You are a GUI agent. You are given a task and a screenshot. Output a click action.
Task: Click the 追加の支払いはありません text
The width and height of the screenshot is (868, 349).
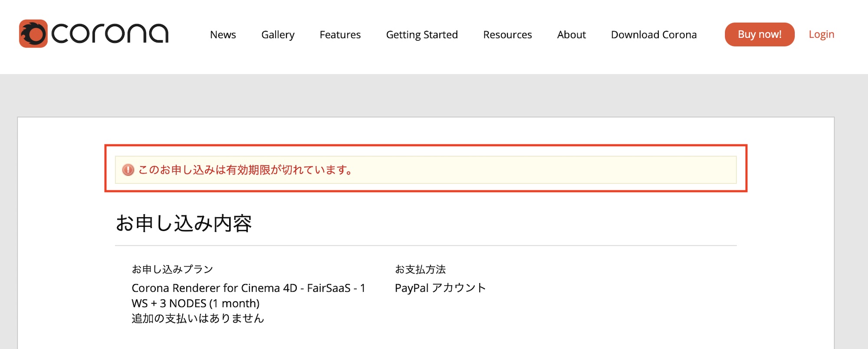(197, 319)
